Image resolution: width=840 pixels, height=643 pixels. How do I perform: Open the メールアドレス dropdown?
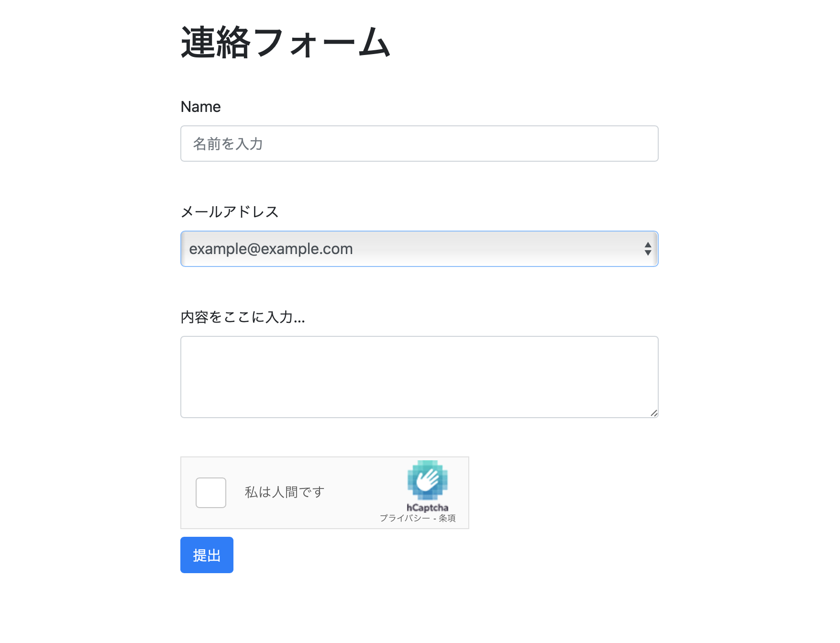[420, 249]
